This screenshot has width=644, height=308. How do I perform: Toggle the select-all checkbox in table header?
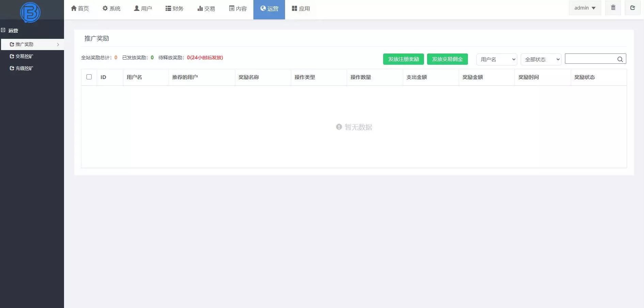(x=89, y=77)
